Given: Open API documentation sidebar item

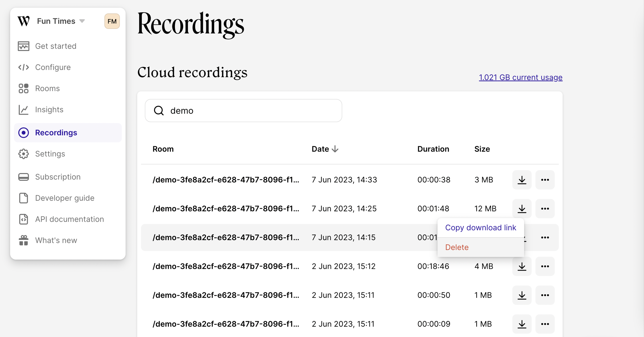Looking at the screenshot, I should point(69,219).
